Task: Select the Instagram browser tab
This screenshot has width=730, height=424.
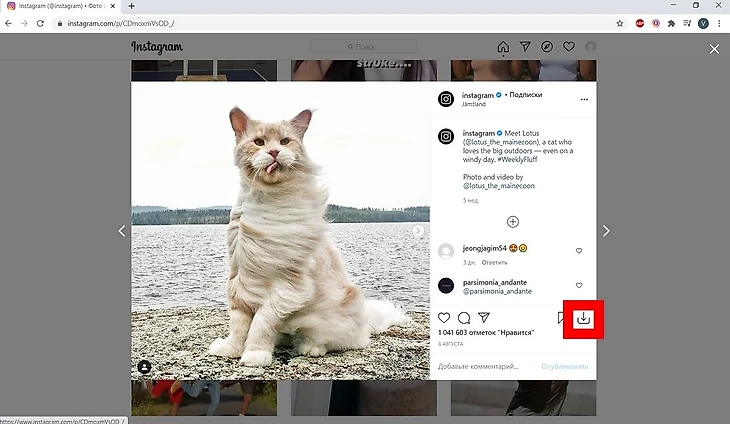Action: tap(61, 6)
